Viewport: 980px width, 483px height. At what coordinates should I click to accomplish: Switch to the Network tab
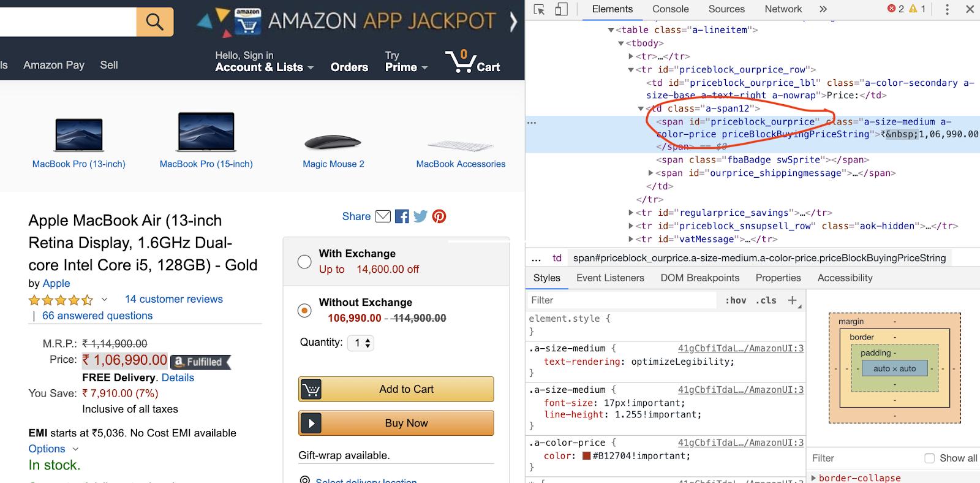coord(783,9)
